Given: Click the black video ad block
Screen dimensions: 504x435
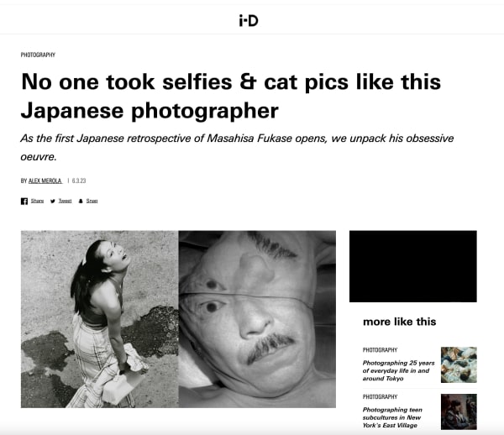Looking at the screenshot, I should coord(413,266).
